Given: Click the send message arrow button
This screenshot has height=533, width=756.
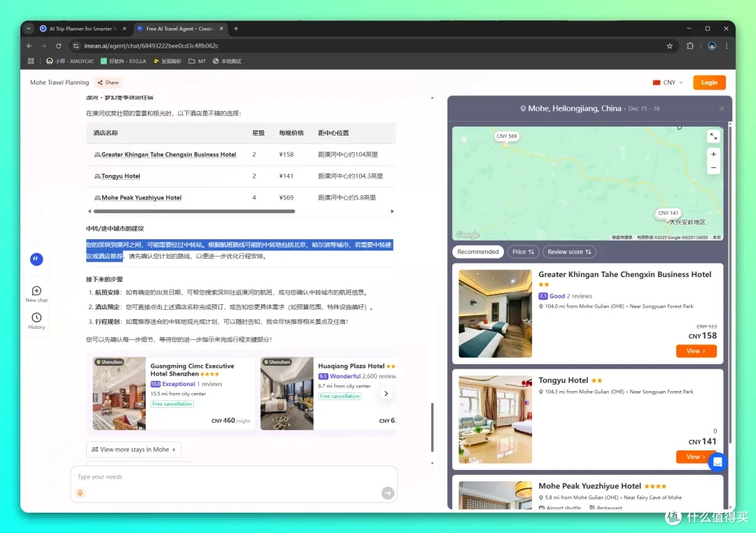Looking at the screenshot, I should point(387,493).
